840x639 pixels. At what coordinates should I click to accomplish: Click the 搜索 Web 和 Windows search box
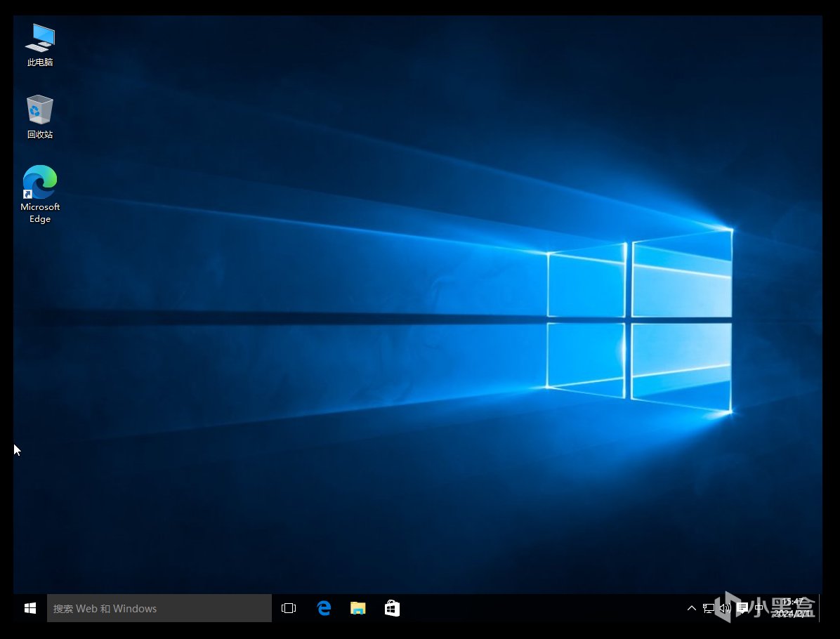click(159, 608)
